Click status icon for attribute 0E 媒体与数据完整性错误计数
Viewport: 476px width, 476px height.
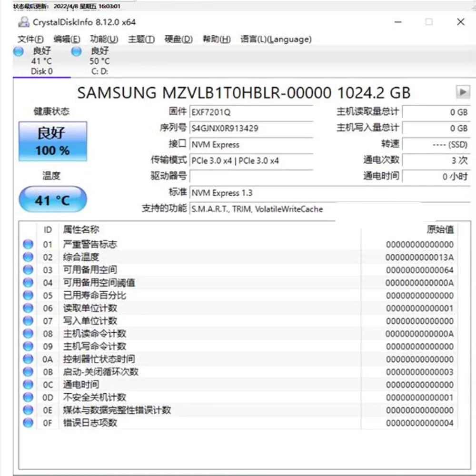[28, 410]
